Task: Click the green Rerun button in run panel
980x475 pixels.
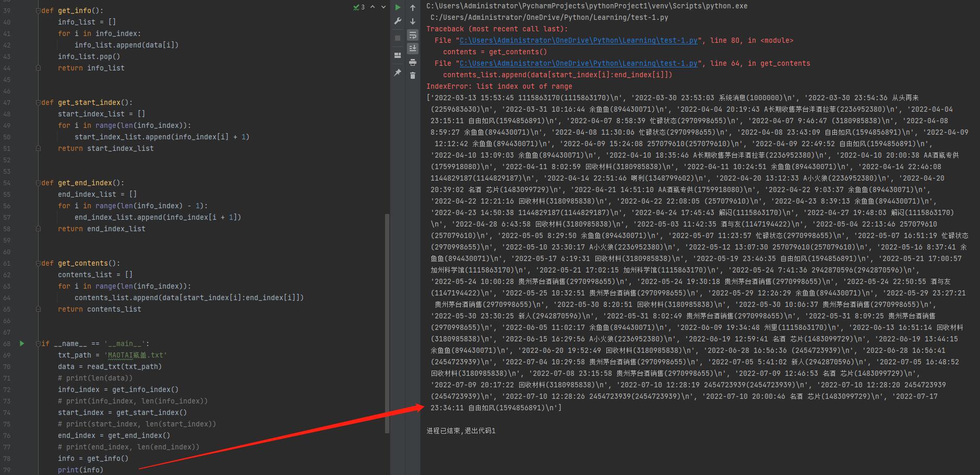Action: (x=398, y=7)
